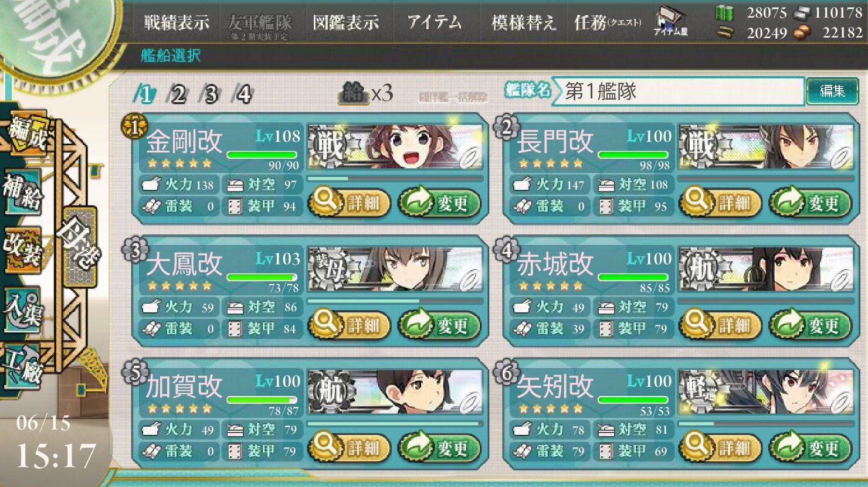Open the 任務 (クエスト) quest menu
Viewport: 868px width, 487px height.
pyautogui.click(x=608, y=23)
